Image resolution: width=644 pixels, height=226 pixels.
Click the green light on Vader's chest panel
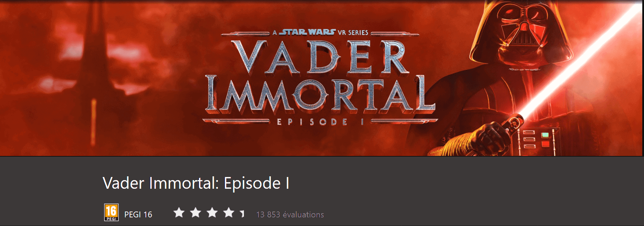click(x=545, y=135)
